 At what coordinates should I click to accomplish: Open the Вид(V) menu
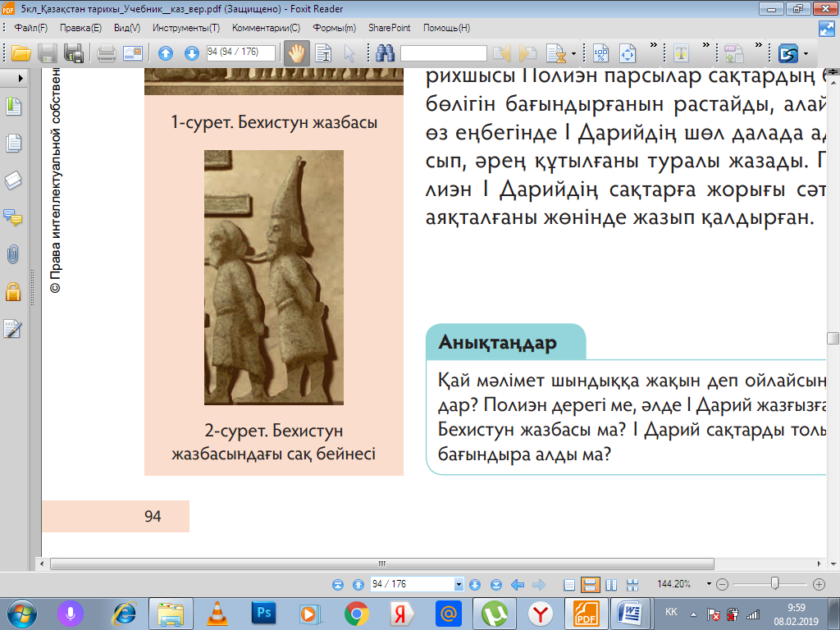(127, 28)
